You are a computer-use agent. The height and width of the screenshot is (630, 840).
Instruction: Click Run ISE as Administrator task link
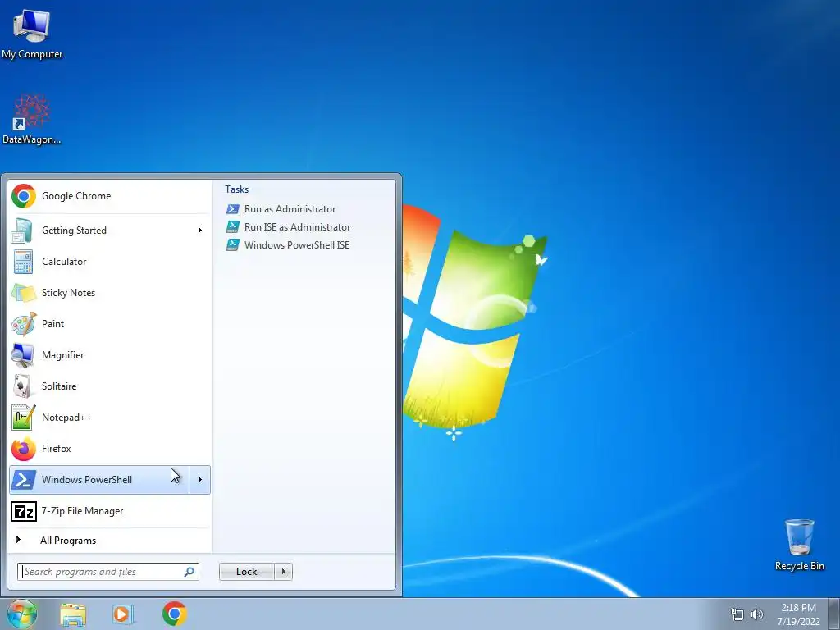(x=297, y=227)
